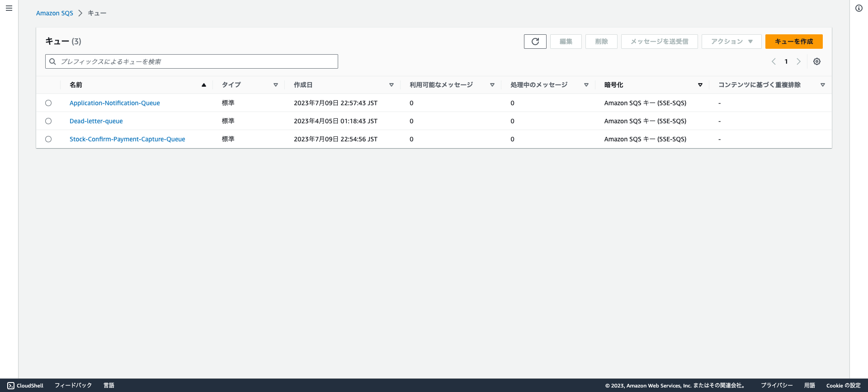Image resolution: width=868 pixels, height=392 pixels.
Task: Click the search magnifier icon
Action: 53,61
